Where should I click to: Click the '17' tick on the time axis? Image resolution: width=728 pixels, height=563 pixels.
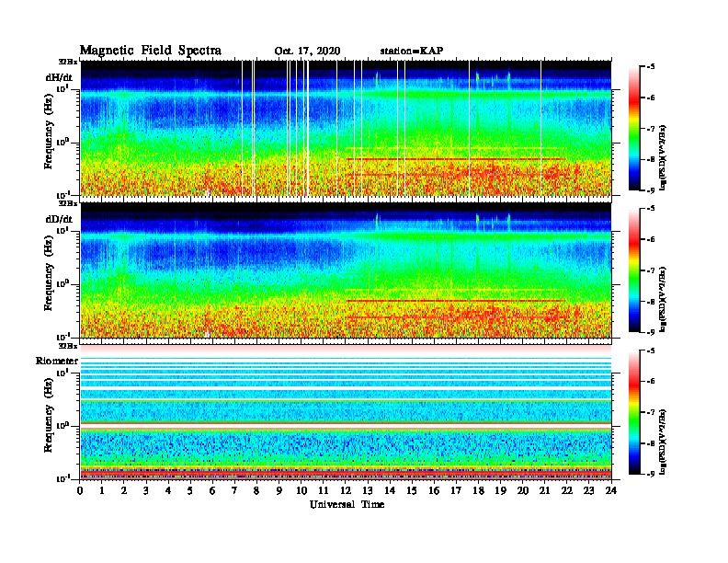457,490
